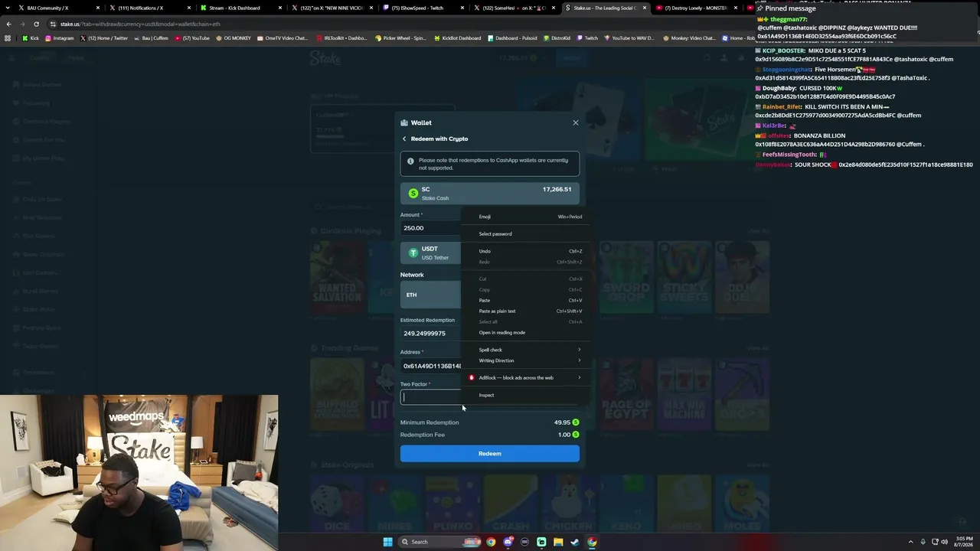Click the browser Back arrow
980x551 pixels.
coord(8,24)
